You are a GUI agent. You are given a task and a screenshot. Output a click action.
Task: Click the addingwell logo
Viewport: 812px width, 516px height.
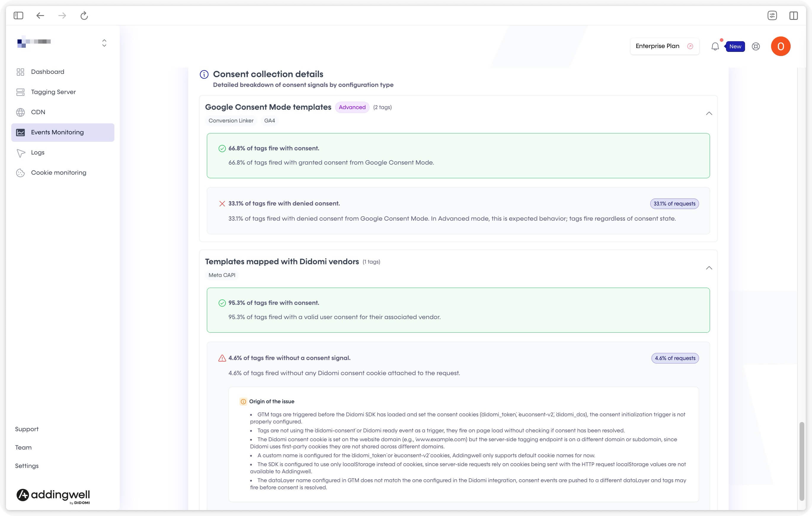53,496
